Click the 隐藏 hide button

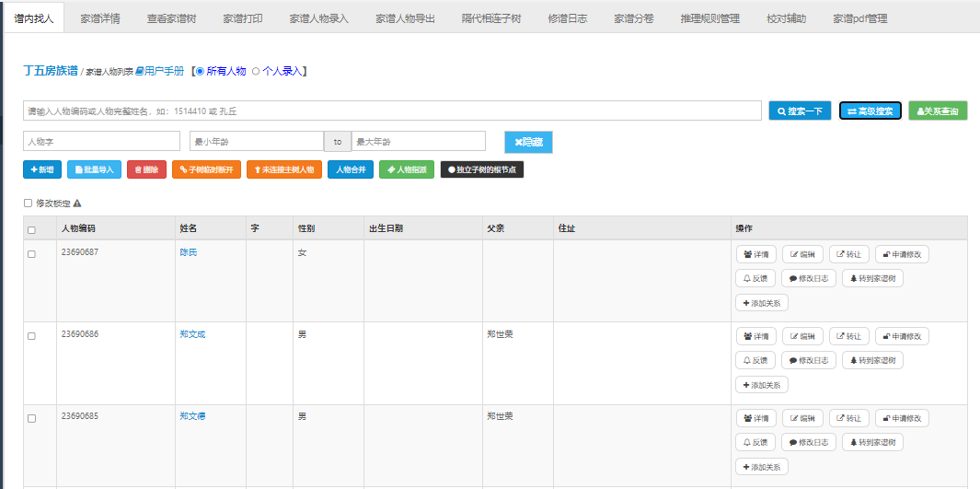click(529, 142)
